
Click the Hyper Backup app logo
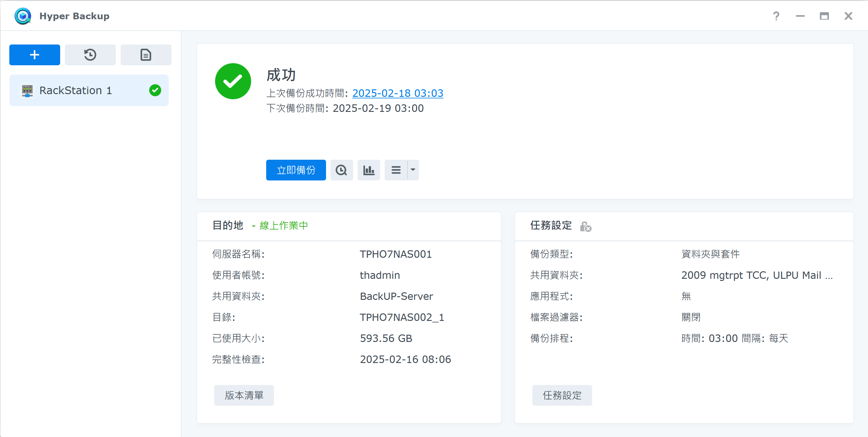point(23,16)
